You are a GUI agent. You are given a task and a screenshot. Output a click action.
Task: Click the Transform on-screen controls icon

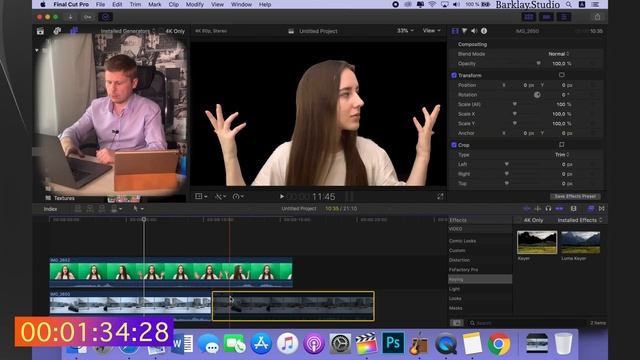562,75
